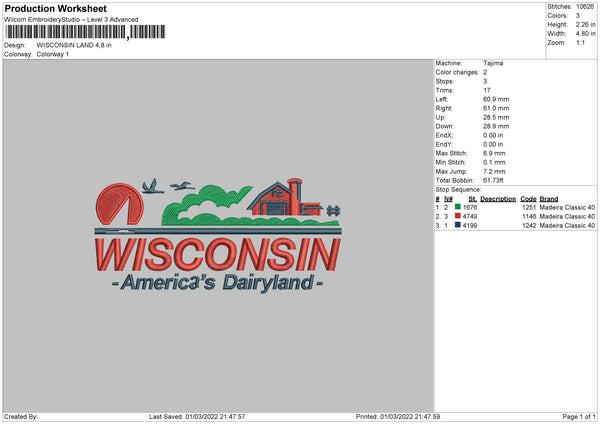Click the Height value '2.26 in'
600x424 pixels.
(x=585, y=24)
